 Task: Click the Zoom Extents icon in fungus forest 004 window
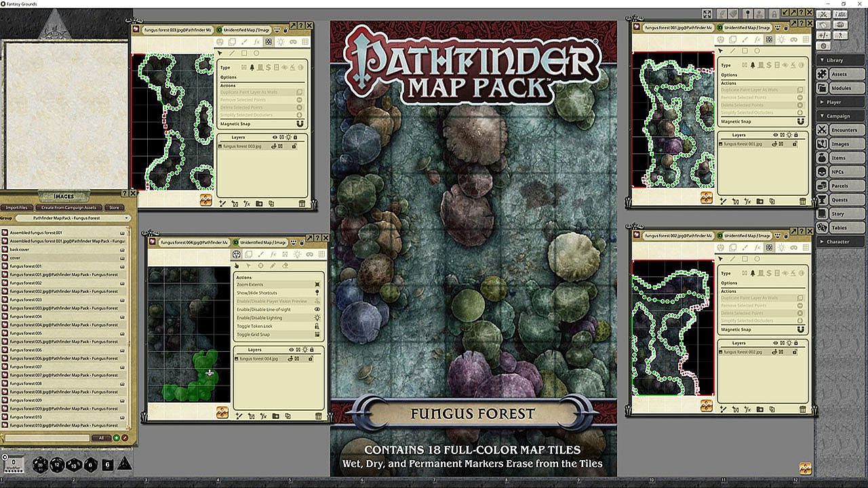tap(317, 285)
